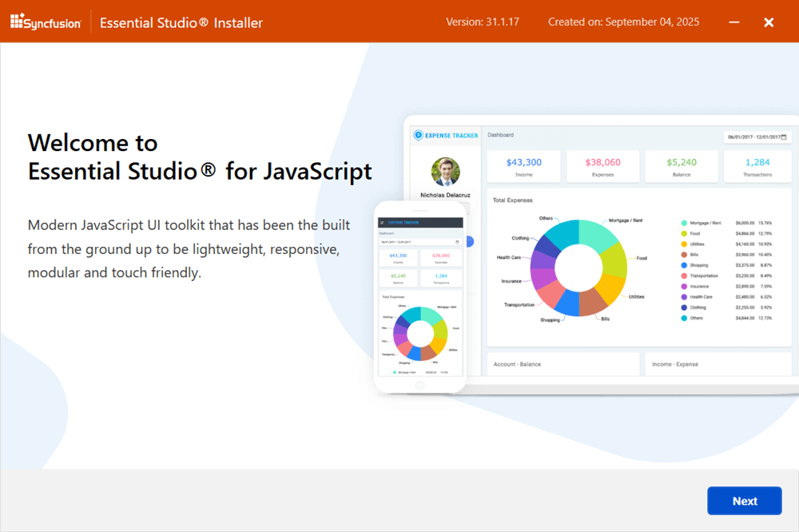Screen dimensions: 799x532
Task: Click Nicholas Delacruz's profile photo
Action: coord(445,172)
